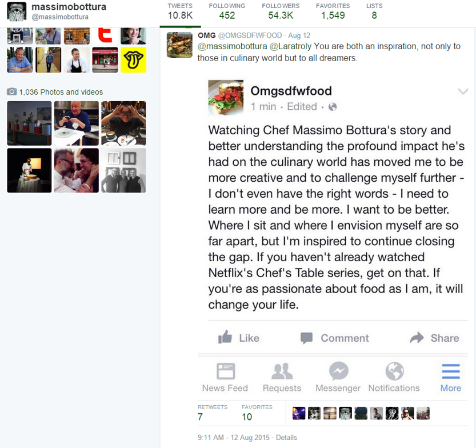Open the @OMGSDFWFOOD handle link

250,35
